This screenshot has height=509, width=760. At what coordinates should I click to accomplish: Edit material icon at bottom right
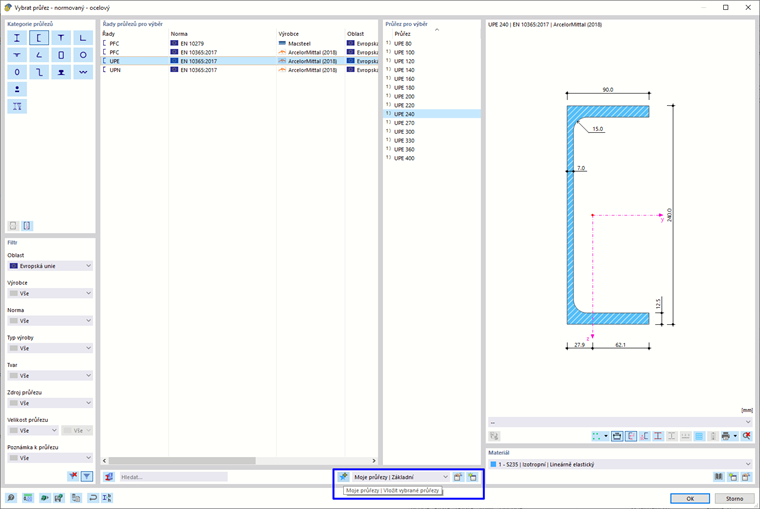coord(746,477)
